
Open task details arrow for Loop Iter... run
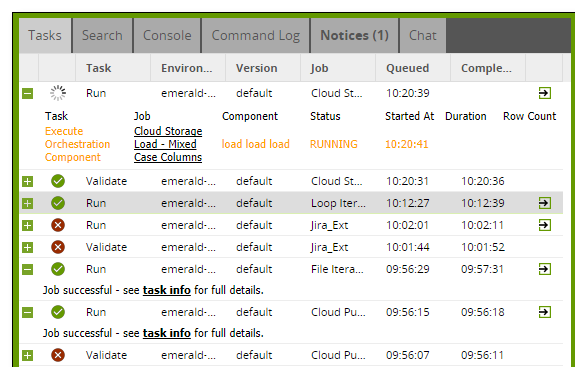pos(545,203)
